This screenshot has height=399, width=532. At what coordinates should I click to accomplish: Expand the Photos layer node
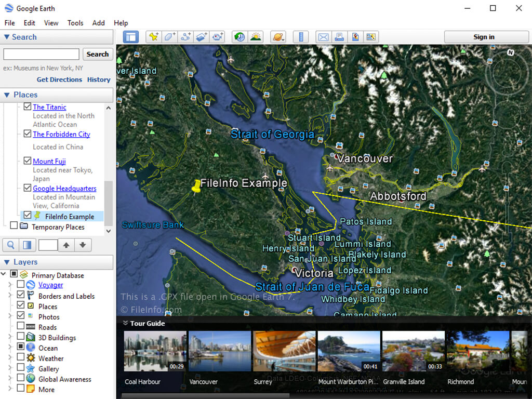coord(10,316)
